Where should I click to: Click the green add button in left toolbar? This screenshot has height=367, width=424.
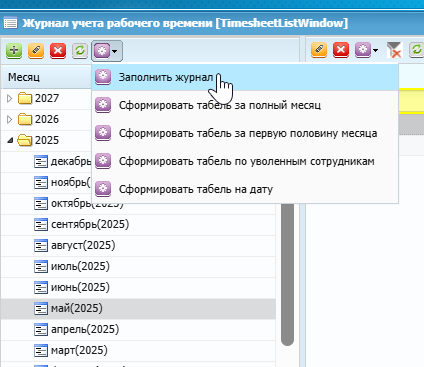14,51
